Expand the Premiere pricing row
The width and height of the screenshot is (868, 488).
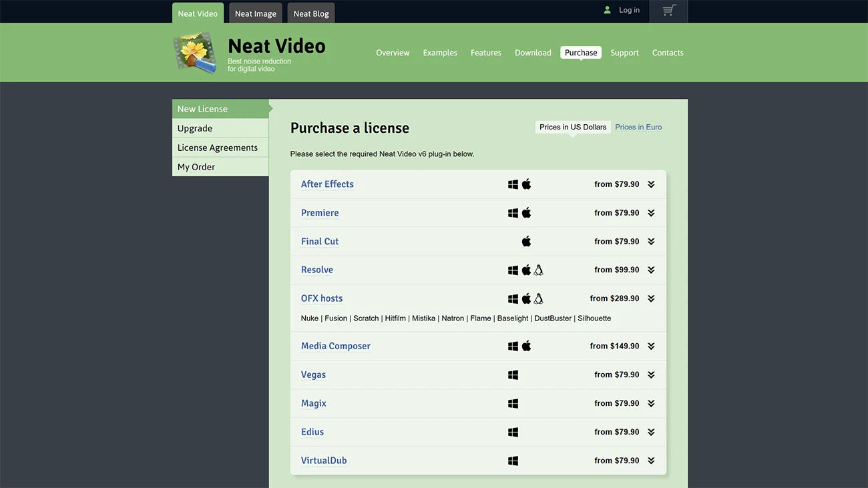click(x=651, y=213)
